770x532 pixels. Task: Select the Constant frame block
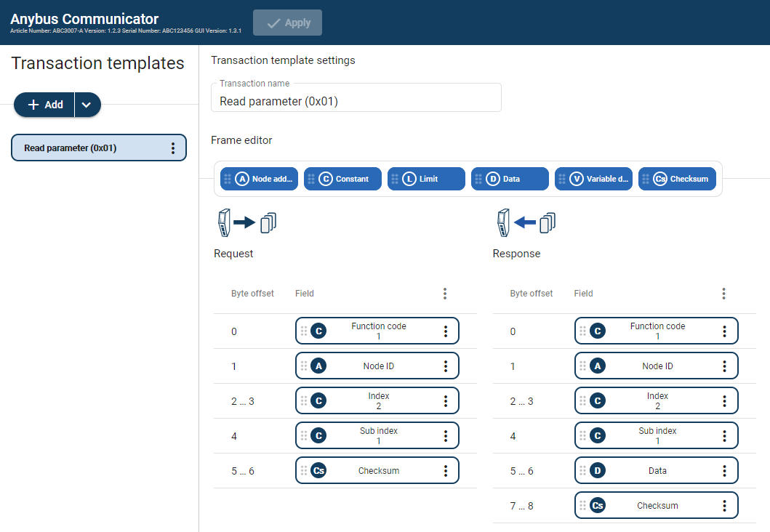coord(342,179)
